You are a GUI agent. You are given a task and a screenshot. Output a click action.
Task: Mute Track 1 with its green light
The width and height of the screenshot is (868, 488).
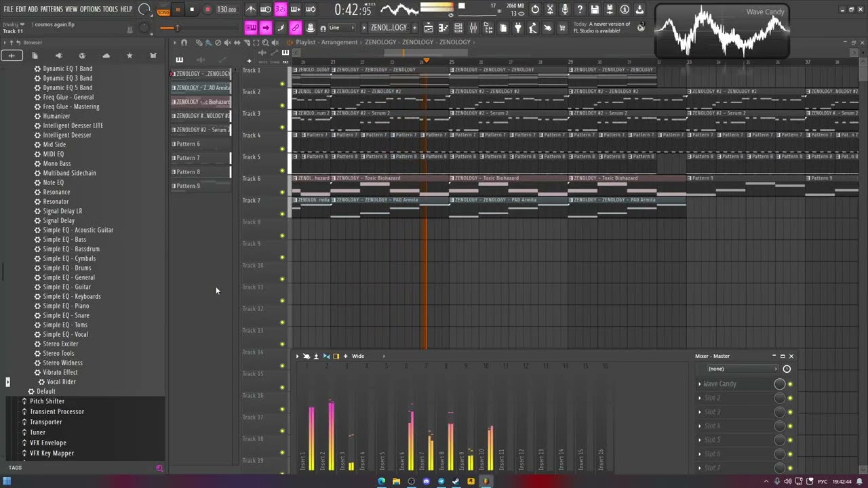(282, 84)
